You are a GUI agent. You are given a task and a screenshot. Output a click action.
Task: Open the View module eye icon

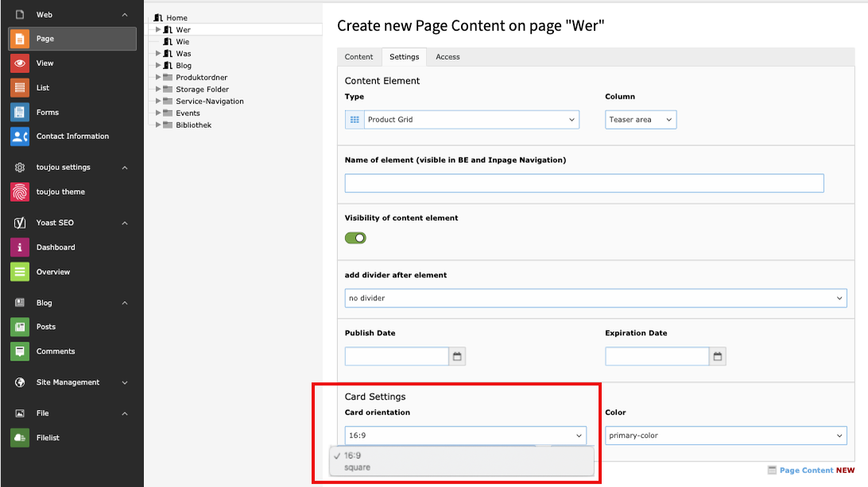pyautogui.click(x=20, y=64)
